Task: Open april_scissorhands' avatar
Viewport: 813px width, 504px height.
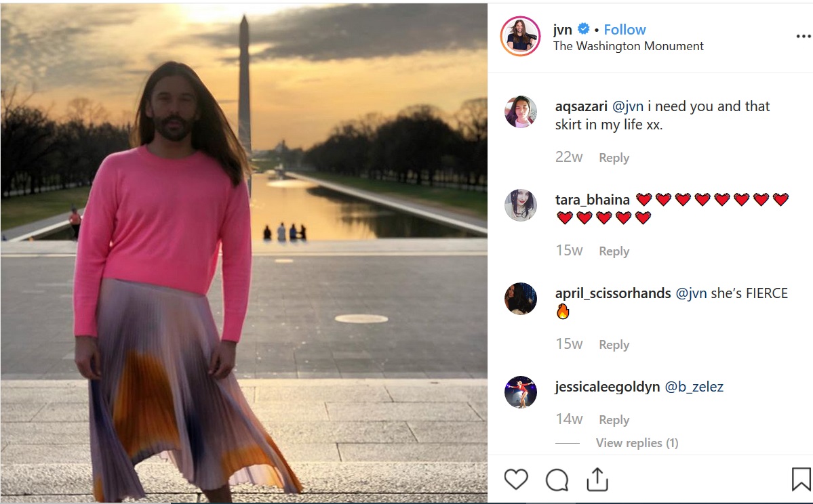Action: (x=521, y=298)
